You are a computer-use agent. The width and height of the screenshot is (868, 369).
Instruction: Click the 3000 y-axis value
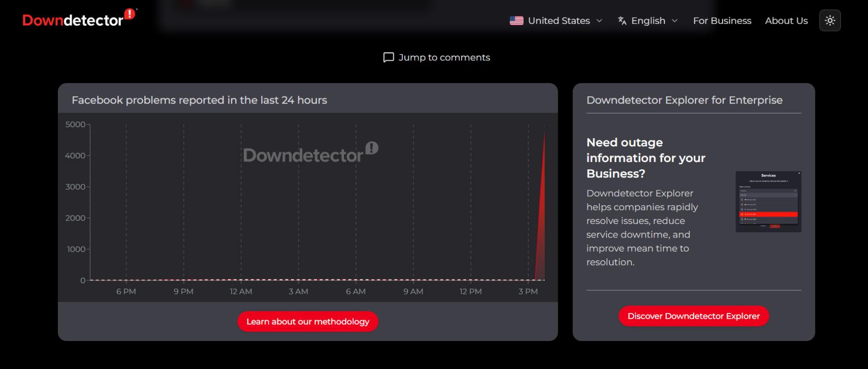point(75,187)
